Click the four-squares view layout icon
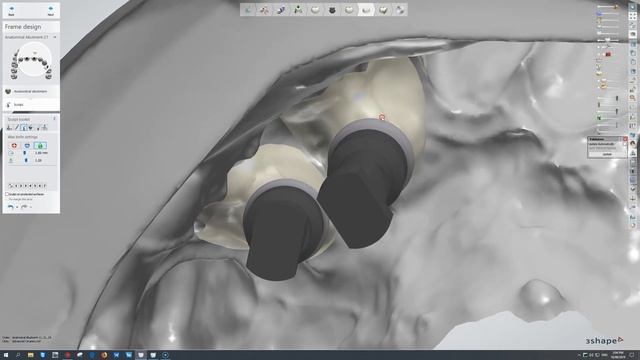The width and height of the screenshot is (640, 360). [633, 16]
